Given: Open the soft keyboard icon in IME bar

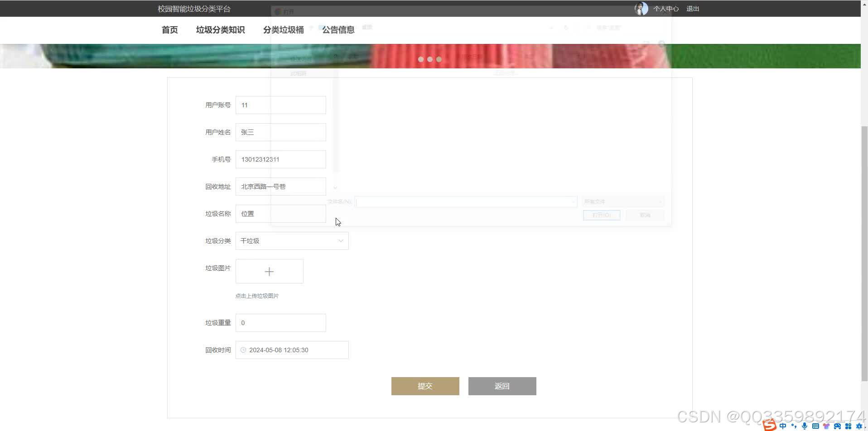Looking at the screenshot, I should click(x=815, y=426).
